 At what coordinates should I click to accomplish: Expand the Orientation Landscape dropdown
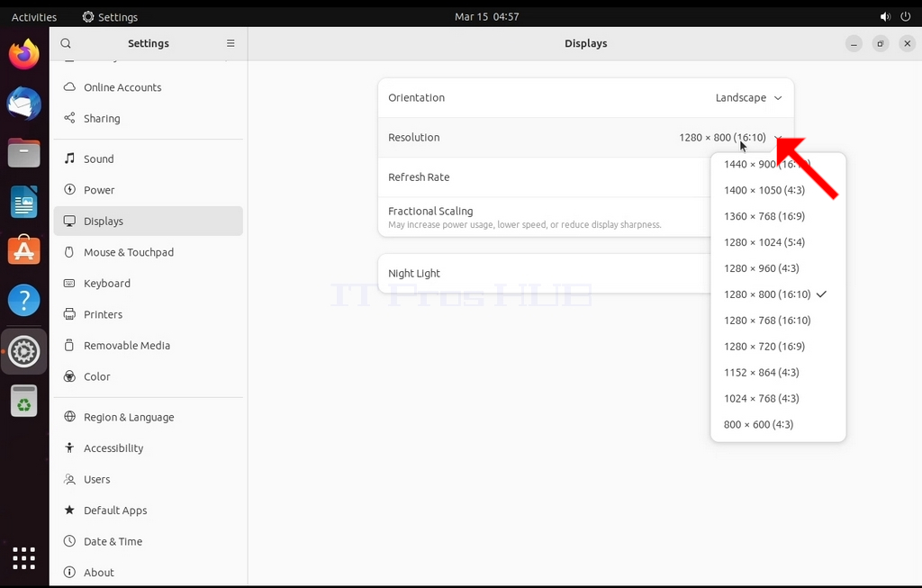click(x=748, y=97)
